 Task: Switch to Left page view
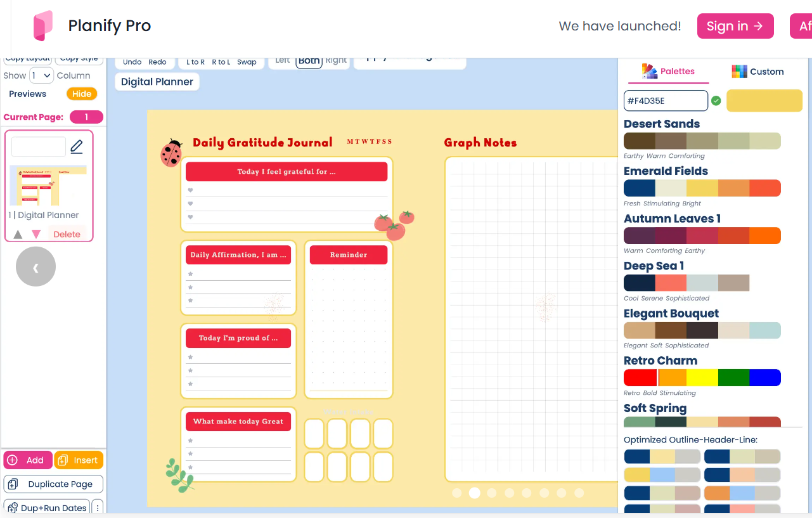pos(281,60)
